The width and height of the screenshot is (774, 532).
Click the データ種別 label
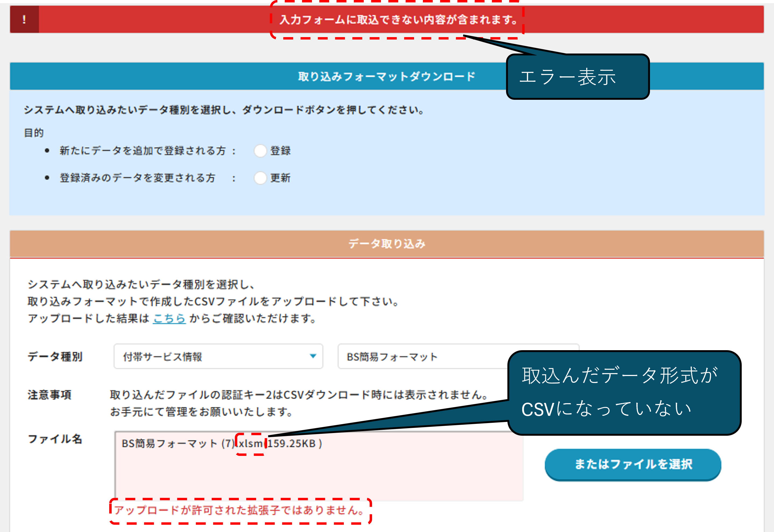click(55, 356)
